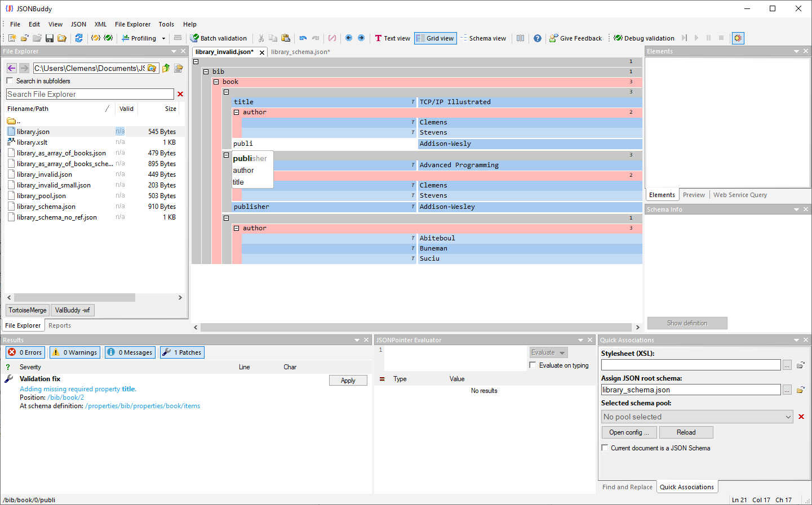Toggle the 0 Errors filter

pos(25,352)
